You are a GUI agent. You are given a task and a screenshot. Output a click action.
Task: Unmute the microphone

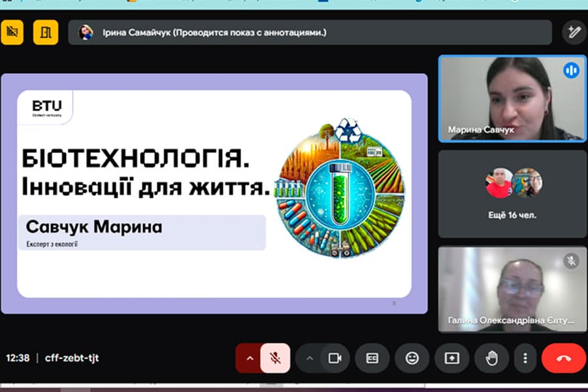276,359
